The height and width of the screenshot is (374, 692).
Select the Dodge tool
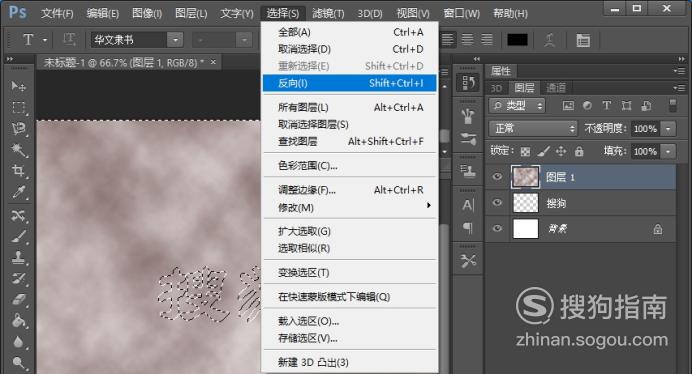pyautogui.click(x=18, y=363)
